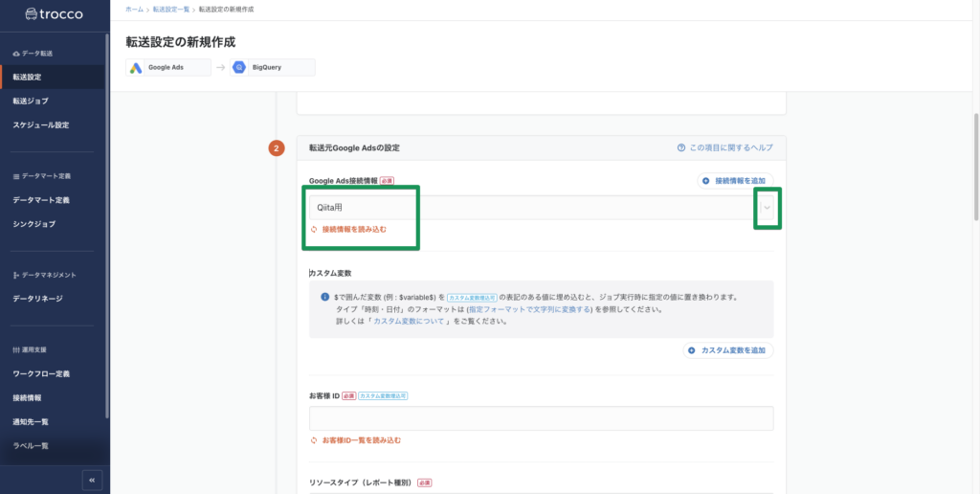This screenshot has width=980, height=494.
Task: Select ワークフロー定義 in the sidebar
Action: [40, 373]
